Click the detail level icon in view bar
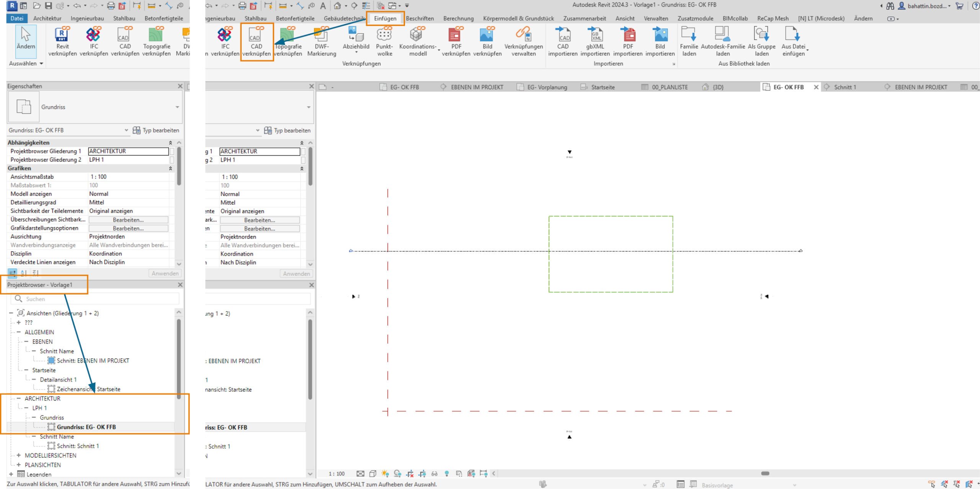This screenshot has width=980, height=489. click(360, 474)
